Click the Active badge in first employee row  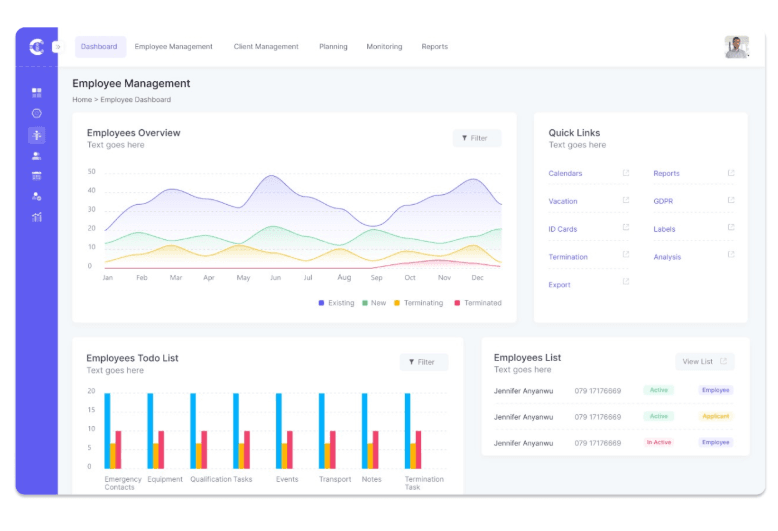[x=658, y=390]
